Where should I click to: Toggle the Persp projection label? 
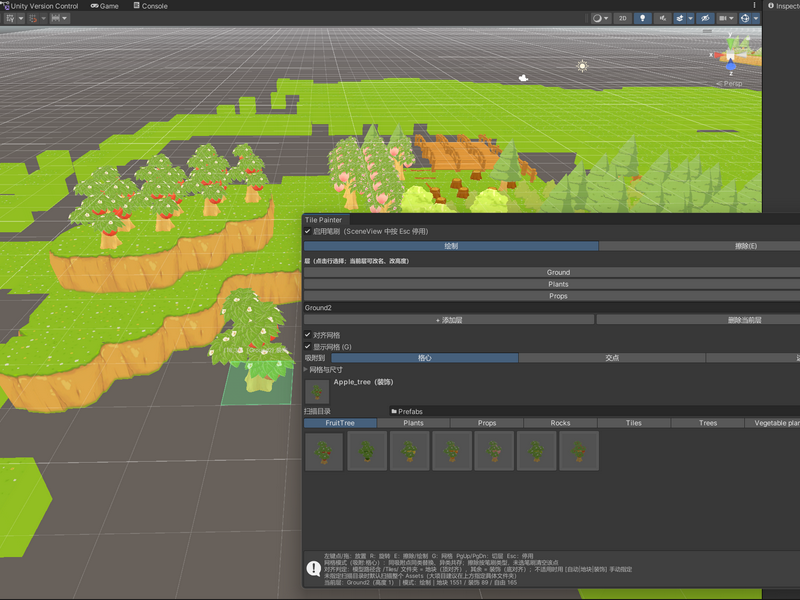(730, 84)
